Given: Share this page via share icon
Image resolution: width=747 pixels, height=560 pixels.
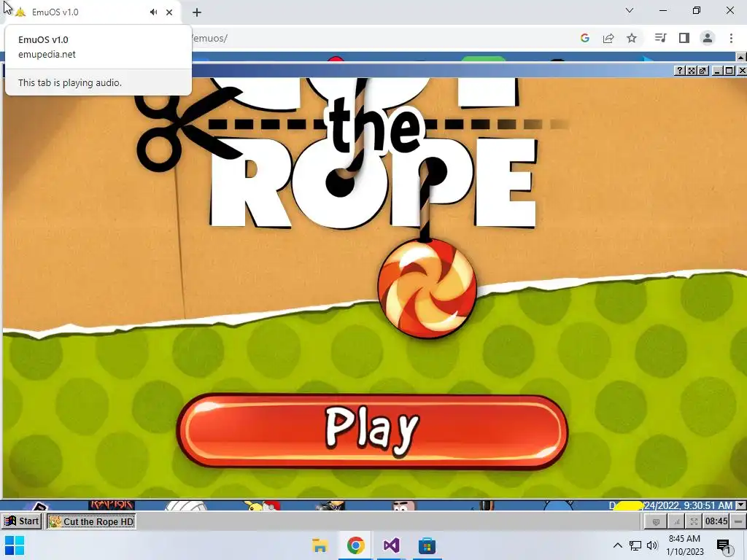Looking at the screenshot, I should pos(608,38).
